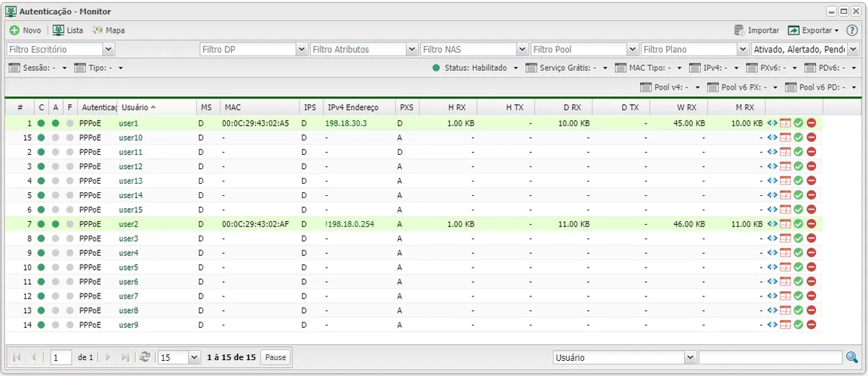Go to previous page arrow

click(x=34, y=357)
